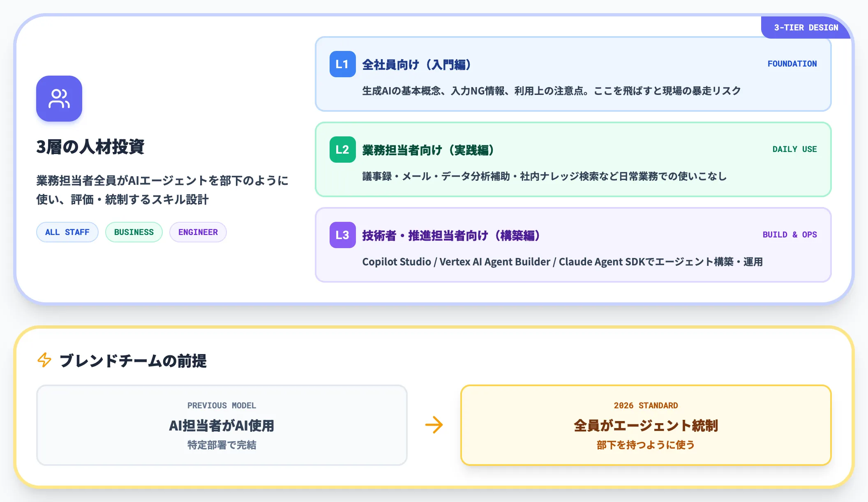Image resolution: width=868 pixels, height=502 pixels.
Task: Click the lightning bolt icon
Action: pos(44,360)
